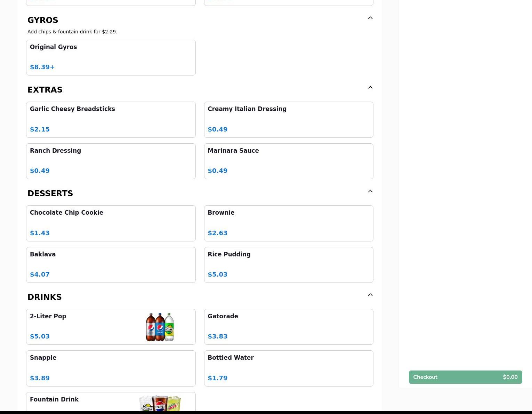This screenshot has height=414, width=532.
Task: Click the 2-Liter Pop bottles image
Action: point(160,327)
